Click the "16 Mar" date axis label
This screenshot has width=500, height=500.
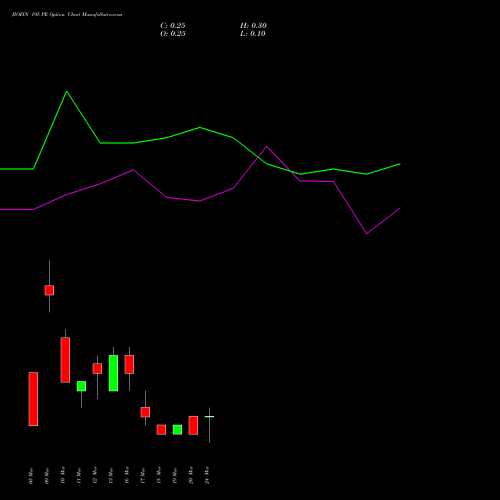click(x=127, y=475)
